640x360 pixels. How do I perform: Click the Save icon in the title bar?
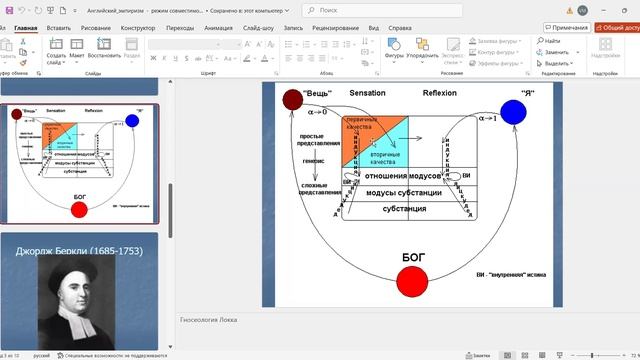pyautogui.click(x=9, y=11)
